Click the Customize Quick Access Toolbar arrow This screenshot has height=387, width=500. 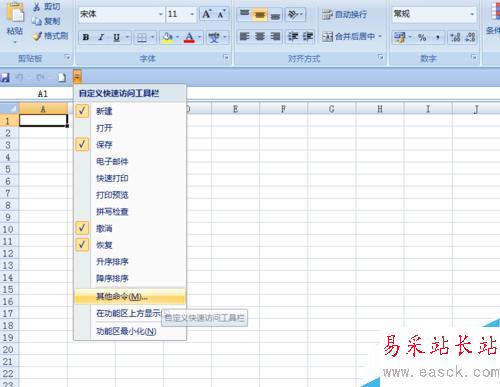(77, 77)
